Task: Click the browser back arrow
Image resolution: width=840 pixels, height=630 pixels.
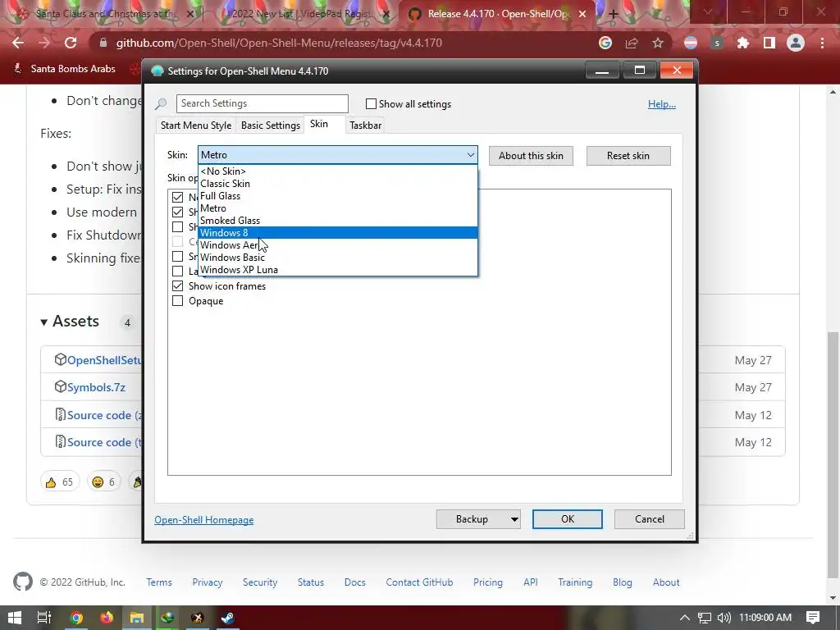Action: click(x=18, y=43)
